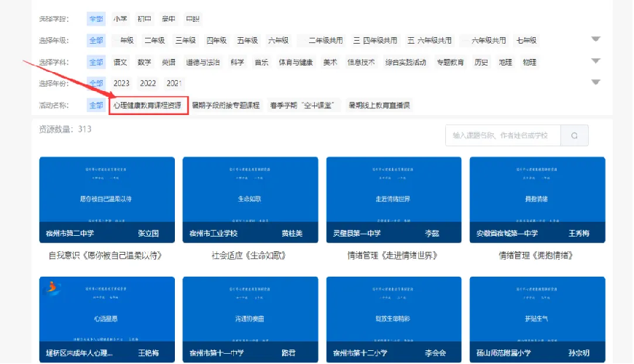Viewport: 634px width, 364px height.
Task: Click the search magnifier icon button
Action: pyautogui.click(x=574, y=135)
